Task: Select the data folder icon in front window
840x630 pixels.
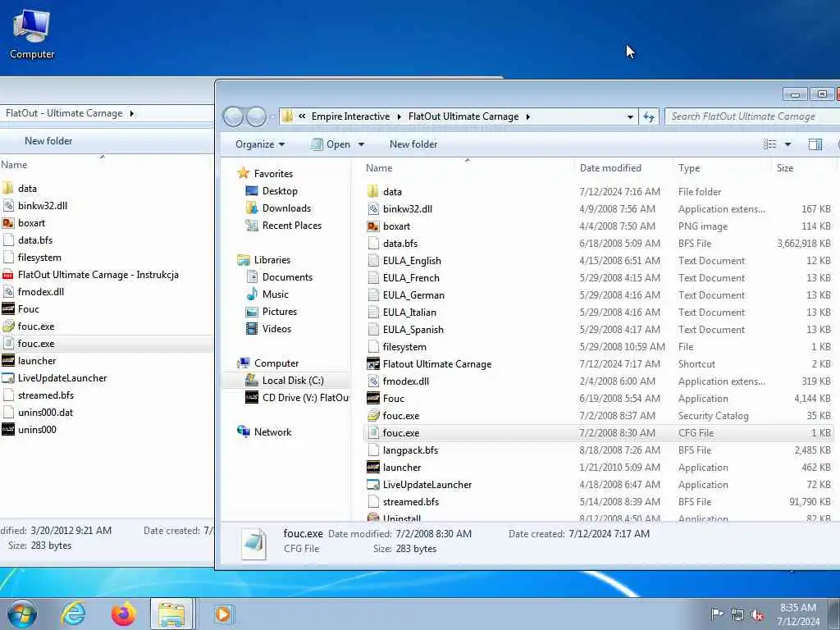Action: tap(373, 192)
